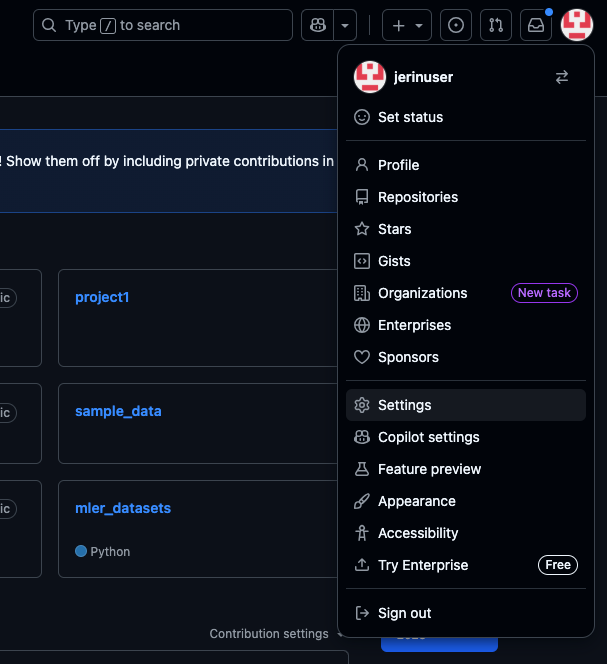Open the Pull requests icon
The width and height of the screenshot is (607, 664).
496,25
